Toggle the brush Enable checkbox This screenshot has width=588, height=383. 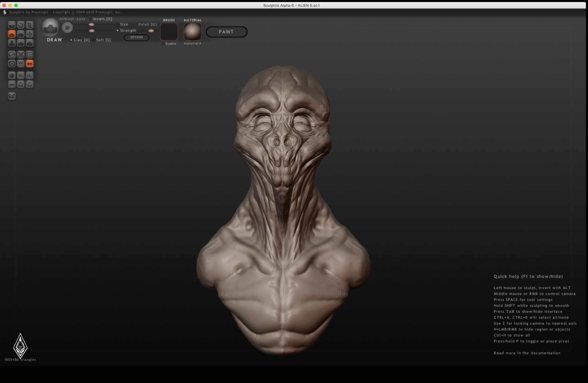(169, 44)
